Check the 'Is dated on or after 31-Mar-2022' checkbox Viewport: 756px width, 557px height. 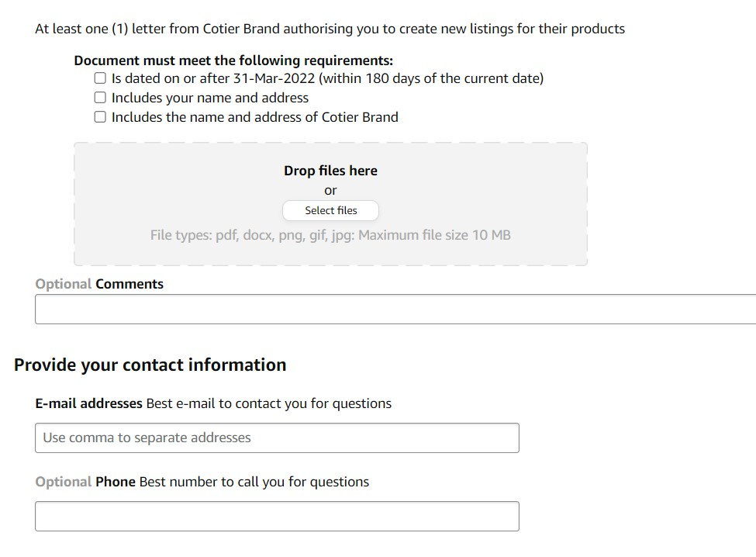point(100,78)
